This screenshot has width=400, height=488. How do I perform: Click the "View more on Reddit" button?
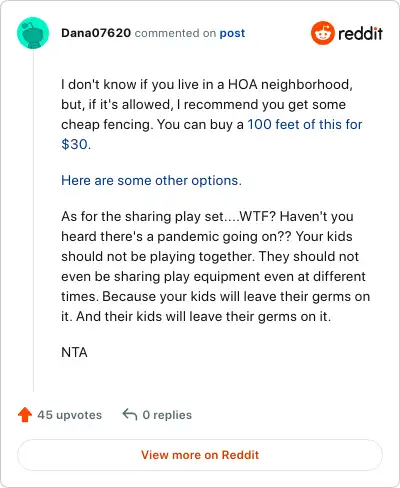[x=200, y=455]
